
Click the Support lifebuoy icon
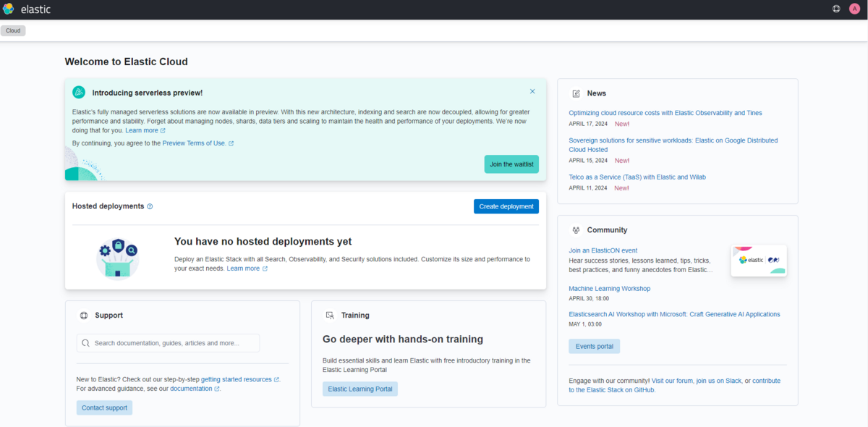pos(84,316)
